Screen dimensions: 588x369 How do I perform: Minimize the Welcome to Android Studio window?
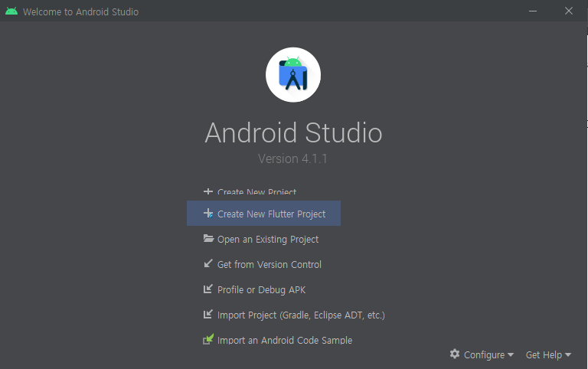pos(533,11)
